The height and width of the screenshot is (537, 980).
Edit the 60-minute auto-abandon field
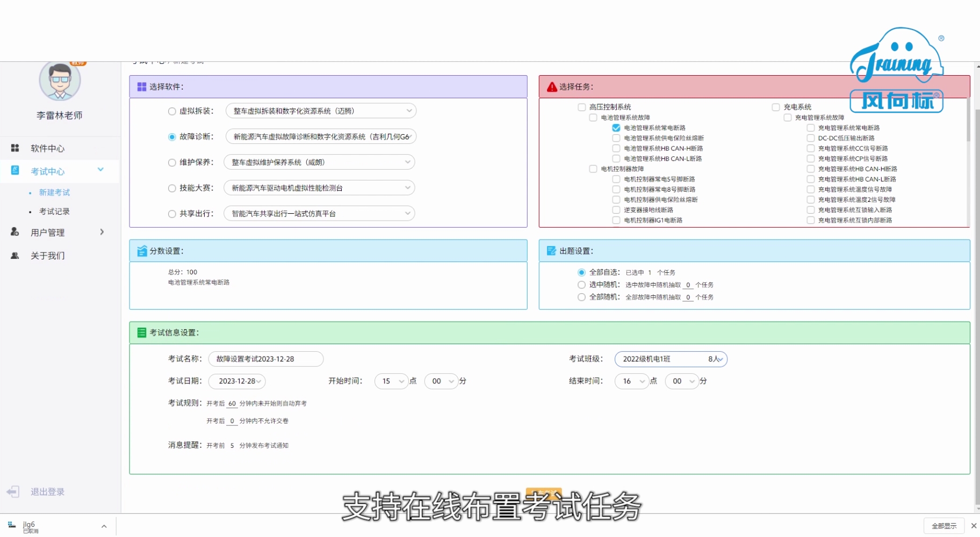tap(232, 403)
